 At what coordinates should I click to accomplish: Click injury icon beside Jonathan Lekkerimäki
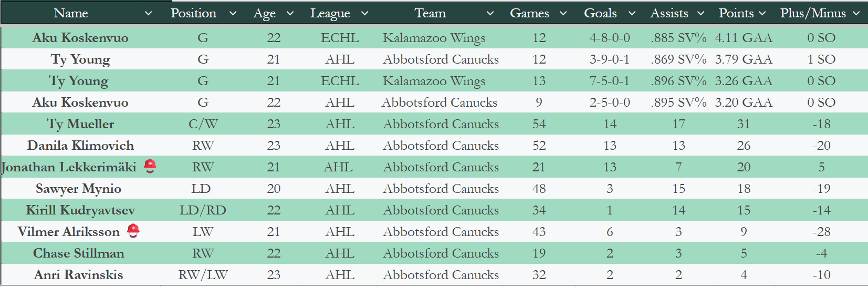click(x=150, y=166)
